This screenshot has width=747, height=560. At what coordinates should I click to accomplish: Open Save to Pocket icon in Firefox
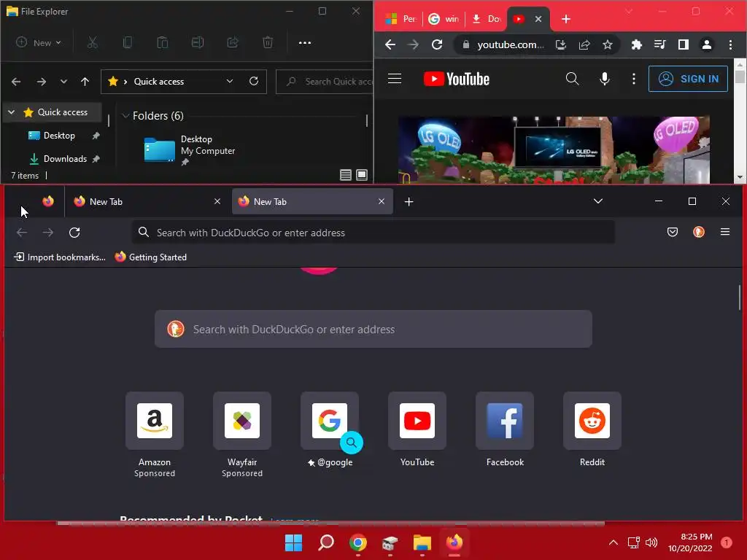tap(672, 233)
